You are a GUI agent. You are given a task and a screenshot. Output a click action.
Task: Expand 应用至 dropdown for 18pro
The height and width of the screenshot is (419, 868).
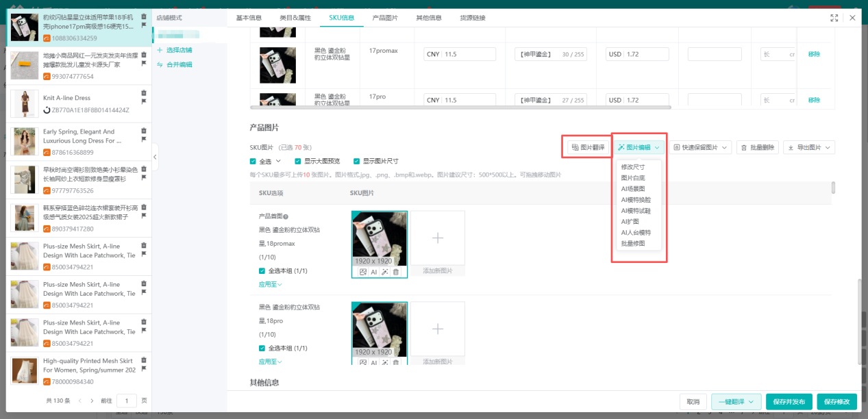(x=270, y=361)
